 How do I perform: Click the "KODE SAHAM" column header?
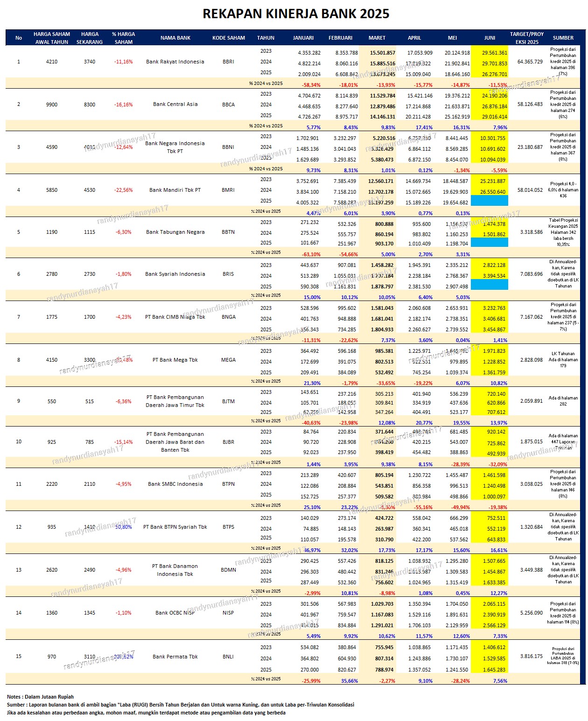229,38
